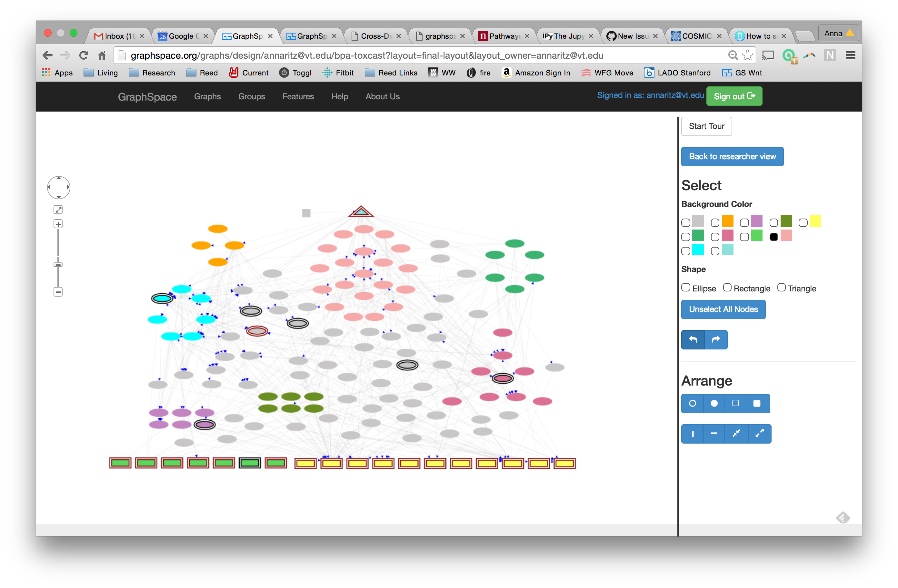The width and height of the screenshot is (898, 588).
Task: Arrange nodes in a filled square
Action: coord(756,403)
